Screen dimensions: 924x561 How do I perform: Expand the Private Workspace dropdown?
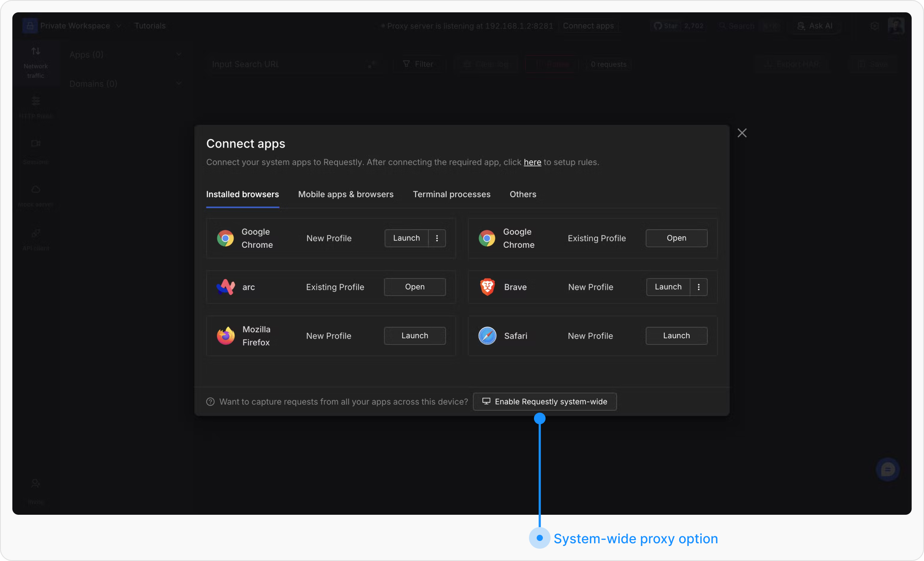(75, 26)
